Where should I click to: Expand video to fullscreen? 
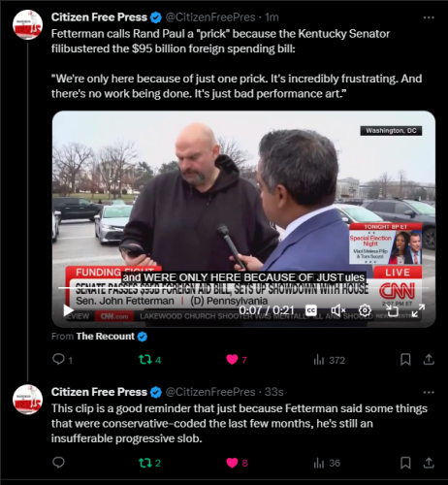point(418,310)
